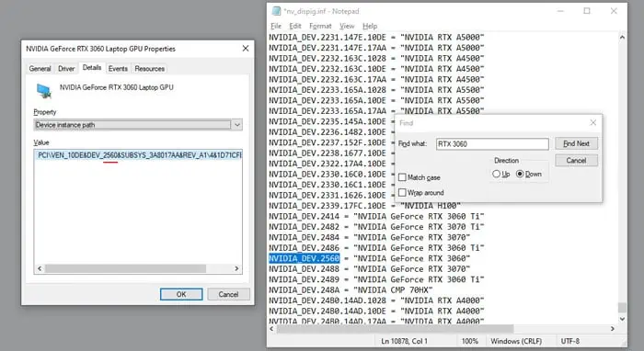Expand the Property dropdown arrow

point(237,125)
